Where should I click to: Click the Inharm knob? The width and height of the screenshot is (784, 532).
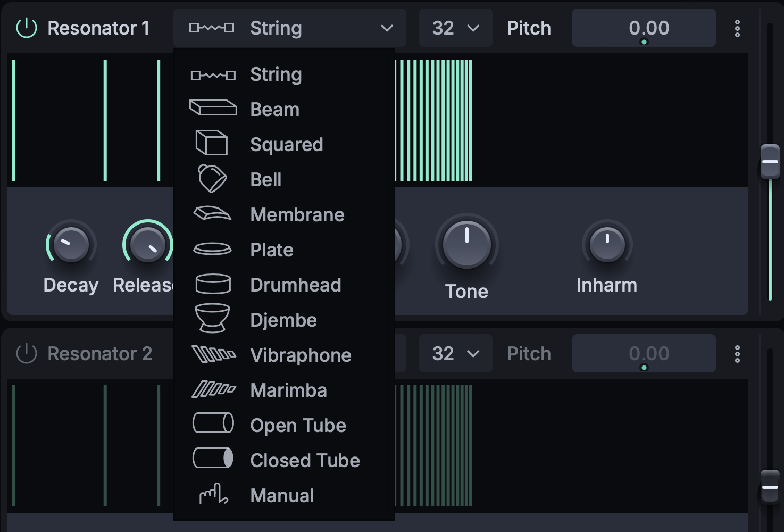coord(607,245)
